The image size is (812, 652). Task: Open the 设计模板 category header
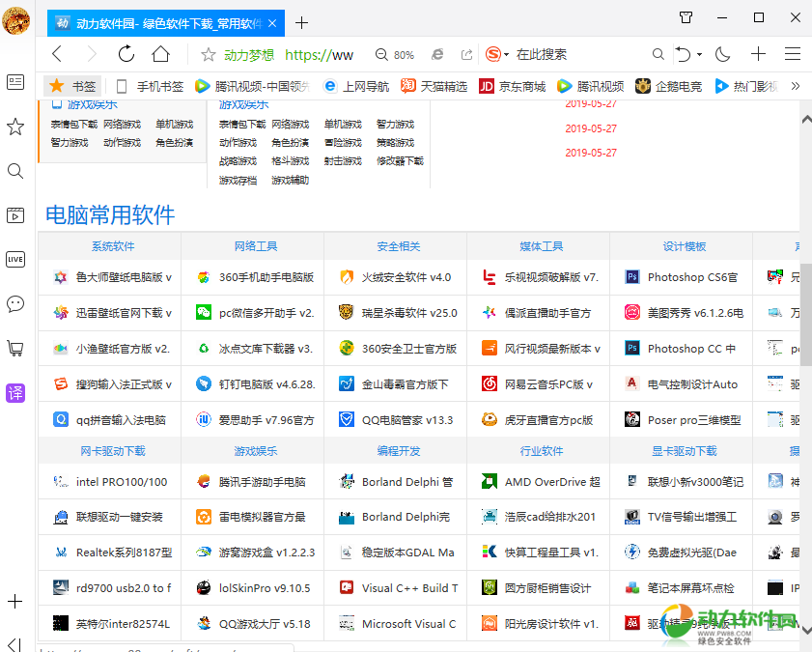[x=685, y=246]
